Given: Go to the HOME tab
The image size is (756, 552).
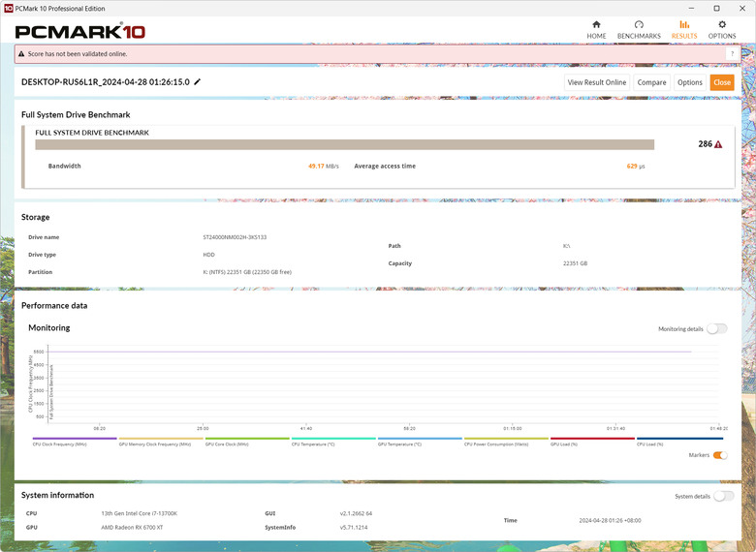Looking at the screenshot, I should [x=596, y=30].
